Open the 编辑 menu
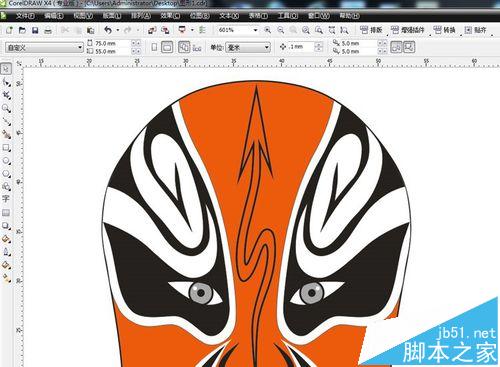 [54, 16]
